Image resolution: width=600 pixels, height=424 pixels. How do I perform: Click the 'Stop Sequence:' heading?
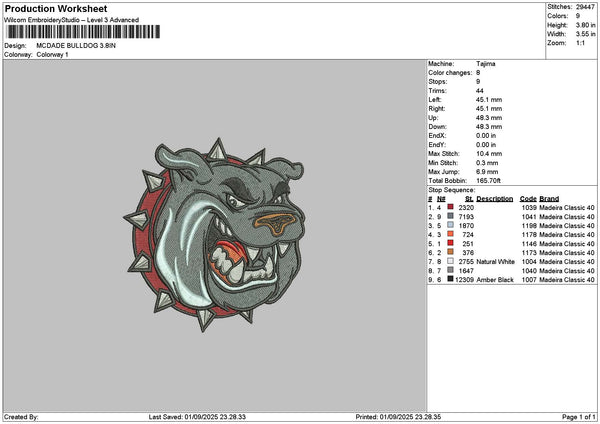452,190
